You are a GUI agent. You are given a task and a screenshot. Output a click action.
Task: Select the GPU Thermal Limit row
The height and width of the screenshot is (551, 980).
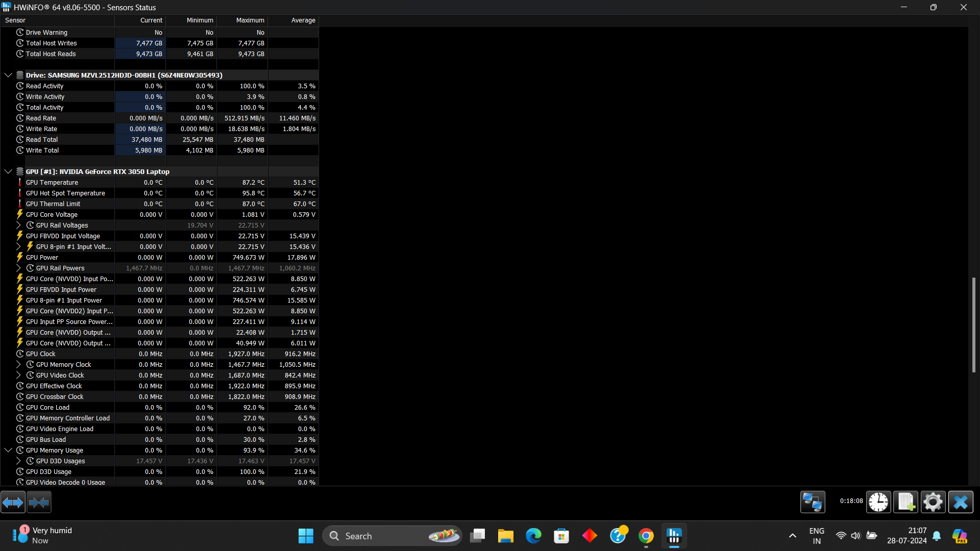(159, 204)
